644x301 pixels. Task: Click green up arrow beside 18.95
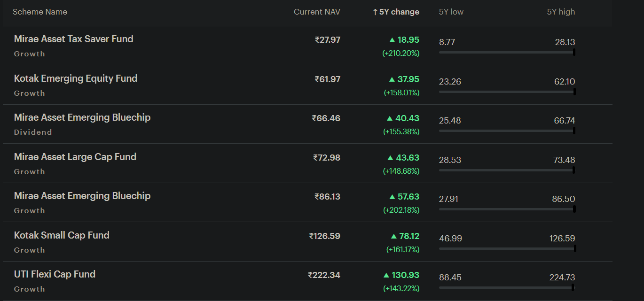point(392,40)
